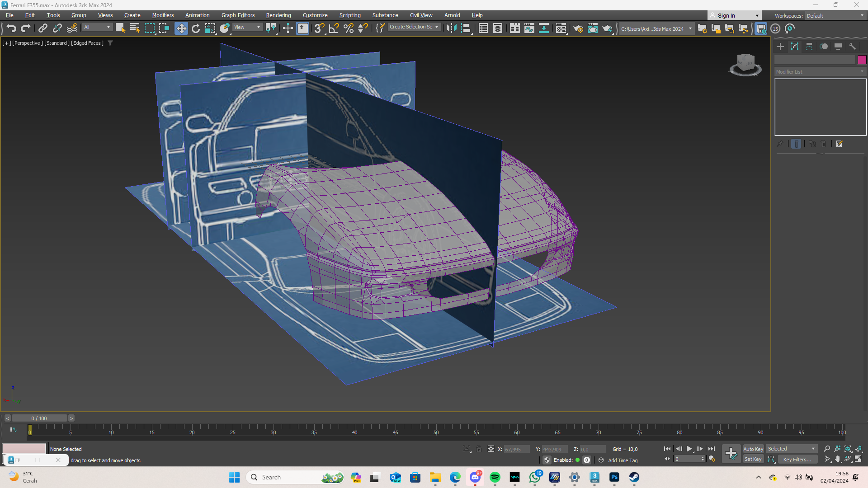
Task: Click the Set Key button
Action: click(753, 460)
